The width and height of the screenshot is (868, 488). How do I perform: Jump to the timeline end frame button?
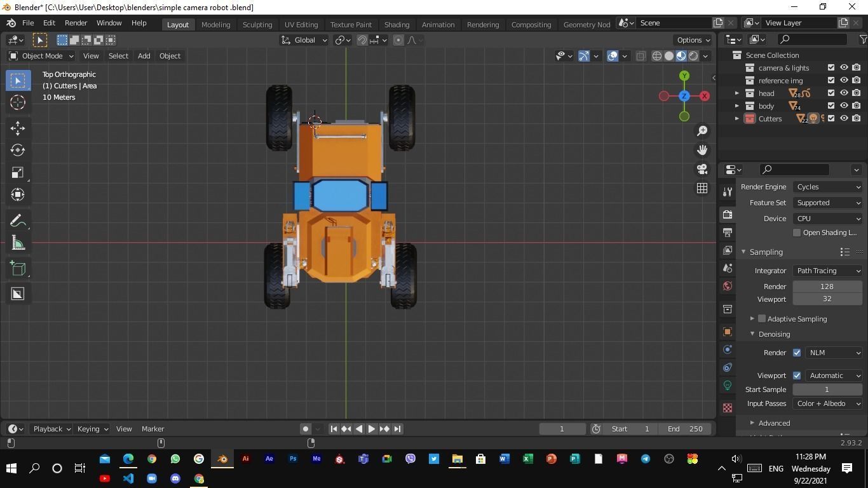click(397, 429)
